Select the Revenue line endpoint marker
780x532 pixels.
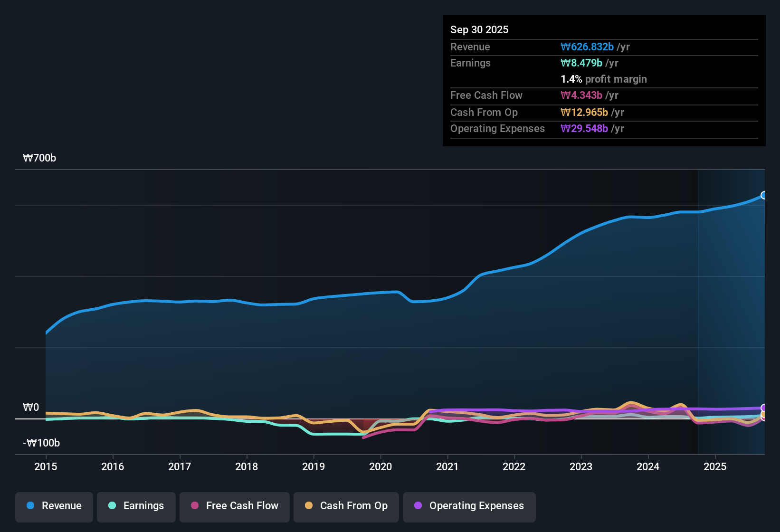[x=764, y=195]
